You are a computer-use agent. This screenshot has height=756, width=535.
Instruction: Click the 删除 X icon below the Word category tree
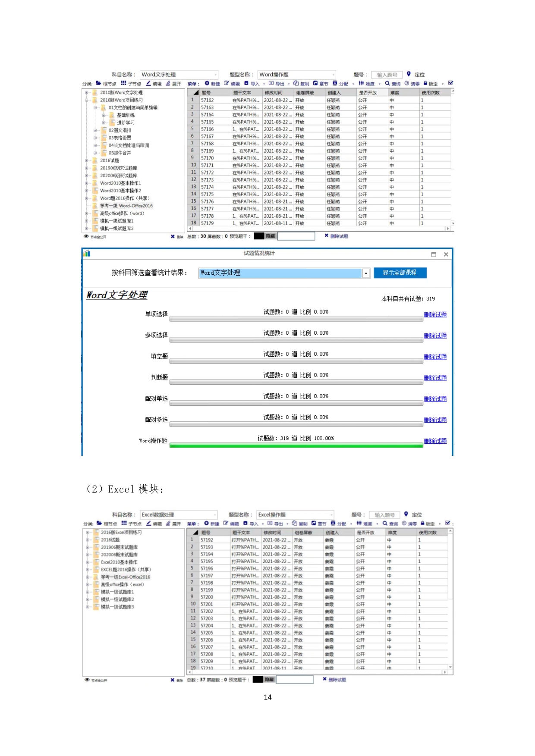click(173, 236)
